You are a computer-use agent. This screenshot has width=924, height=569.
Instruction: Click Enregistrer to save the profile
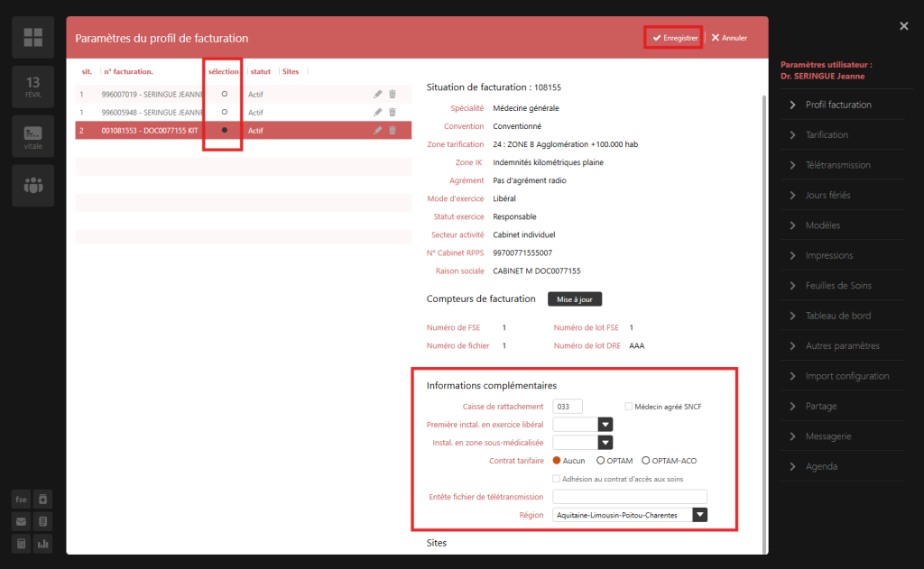(674, 38)
